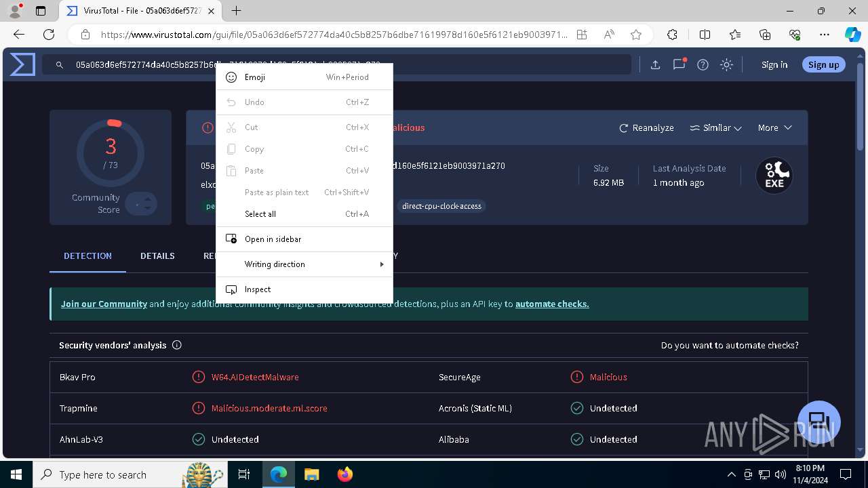Click the Reanalyze button
The image size is (868, 488).
pos(646,127)
